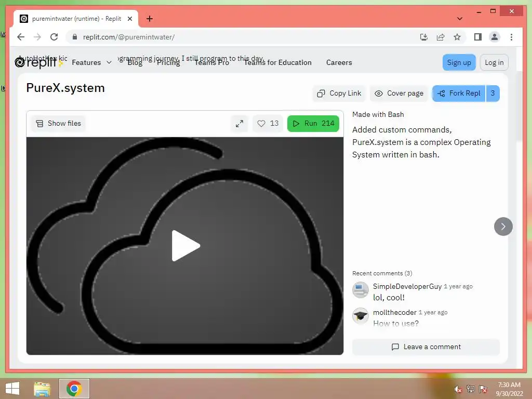This screenshot has width=532, height=399.
Task: Open molIthecoder username link
Action: [x=395, y=312]
